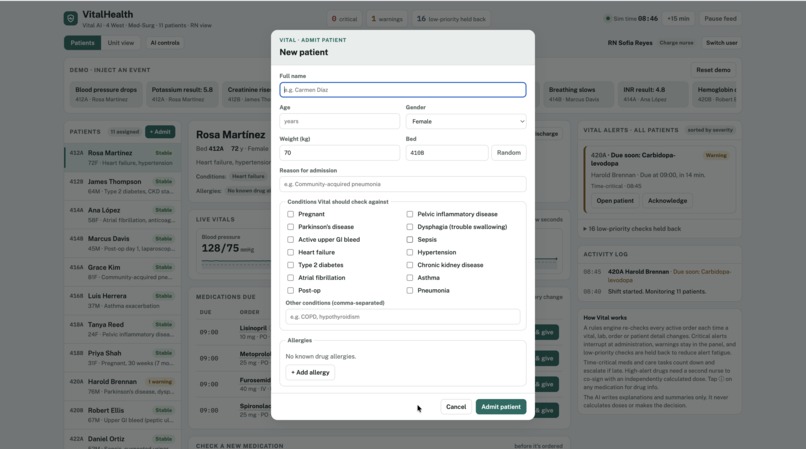
Task: Click the Admit patient button
Action: [501, 407]
